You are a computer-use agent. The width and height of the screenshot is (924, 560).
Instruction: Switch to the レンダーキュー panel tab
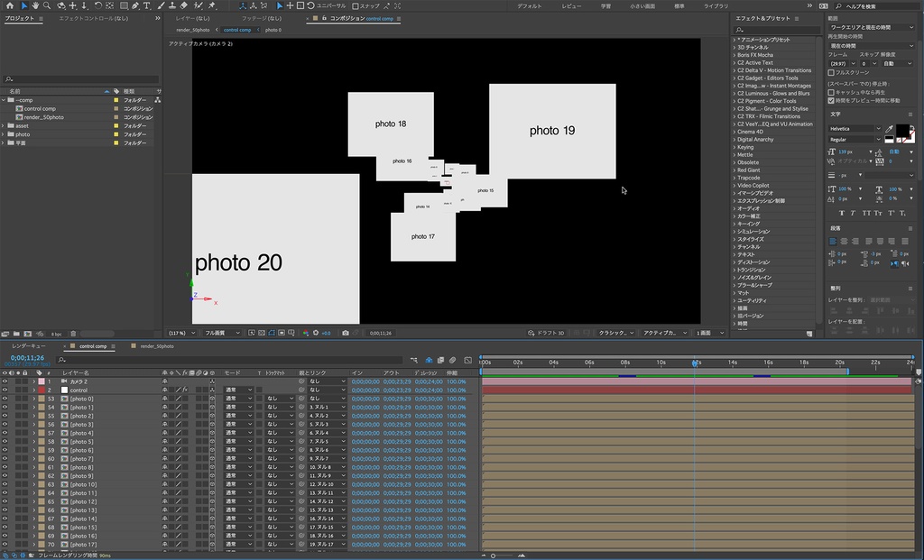pyautogui.click(x=29, y=345)
